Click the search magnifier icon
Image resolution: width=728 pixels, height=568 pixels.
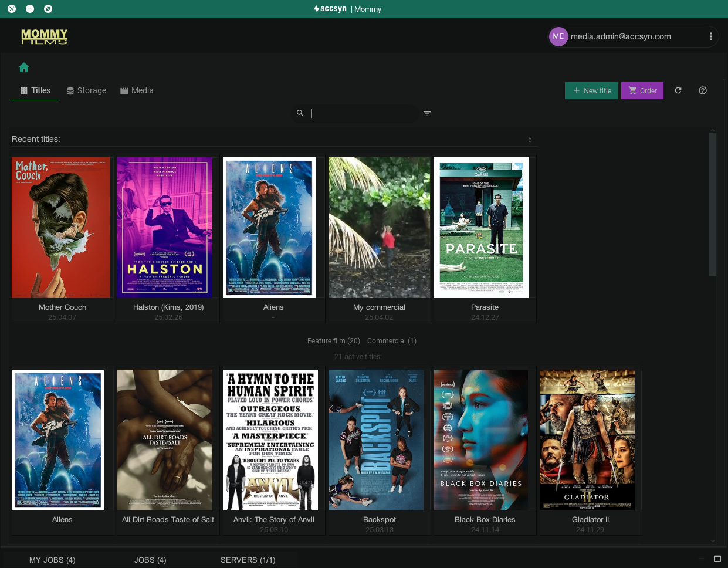coord(300,113)
